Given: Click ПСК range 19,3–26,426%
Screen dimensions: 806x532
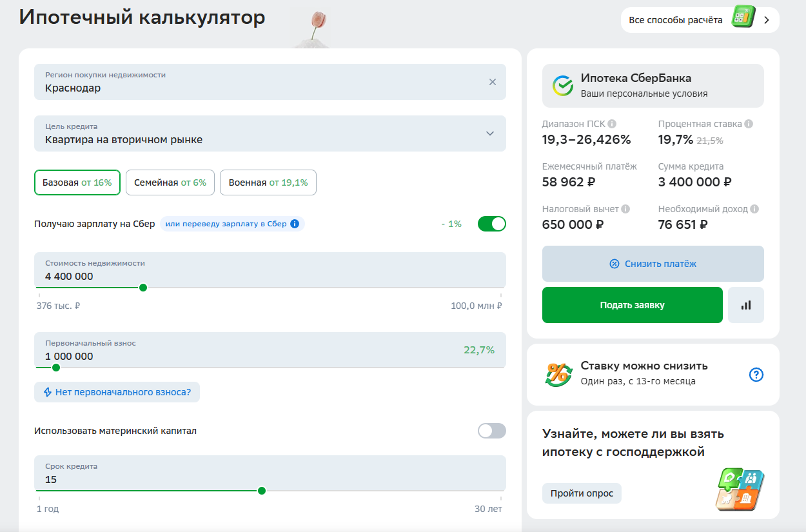Looking at the screenshot, I should coord(587,139).
